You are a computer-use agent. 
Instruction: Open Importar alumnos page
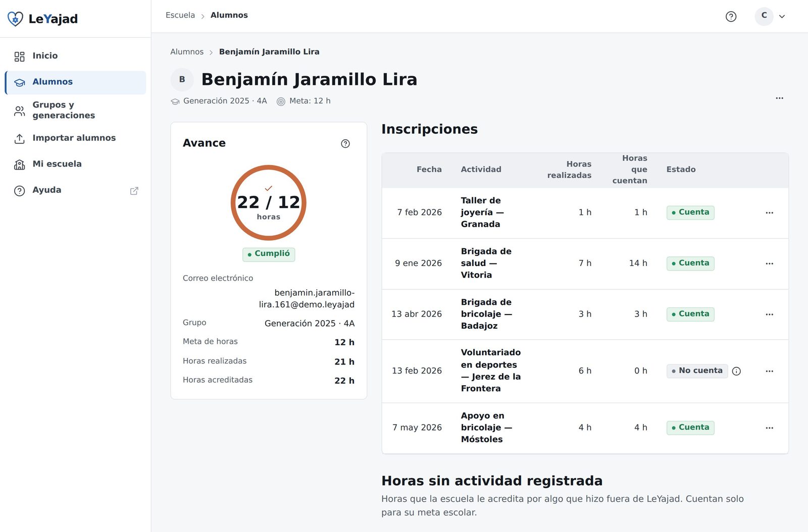(76, 138)
